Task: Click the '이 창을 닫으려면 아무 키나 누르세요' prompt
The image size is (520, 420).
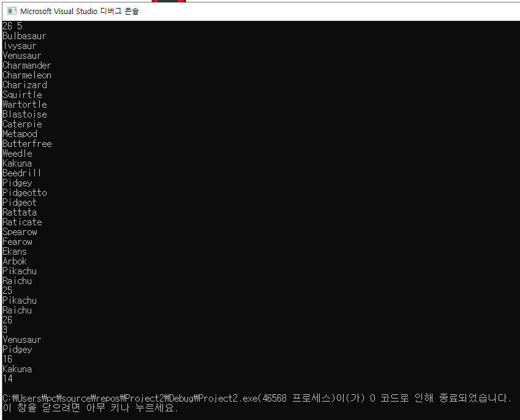Action: [91, 408]
